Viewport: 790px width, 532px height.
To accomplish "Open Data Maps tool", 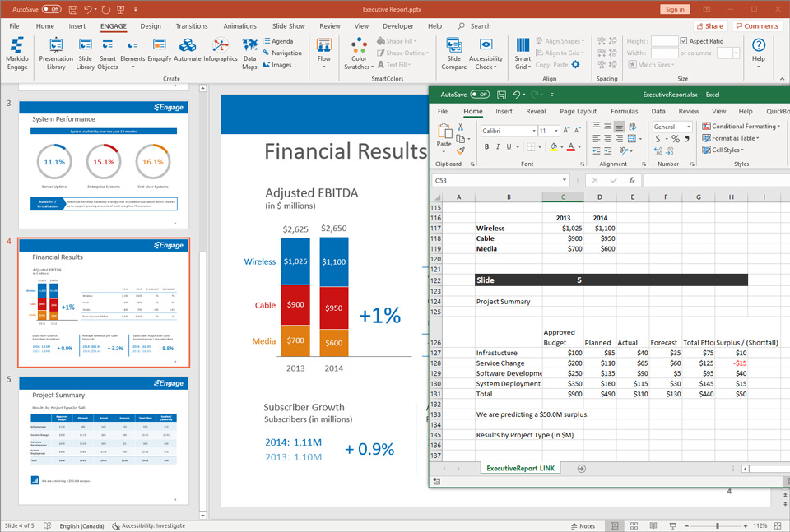I will [250, 53].
